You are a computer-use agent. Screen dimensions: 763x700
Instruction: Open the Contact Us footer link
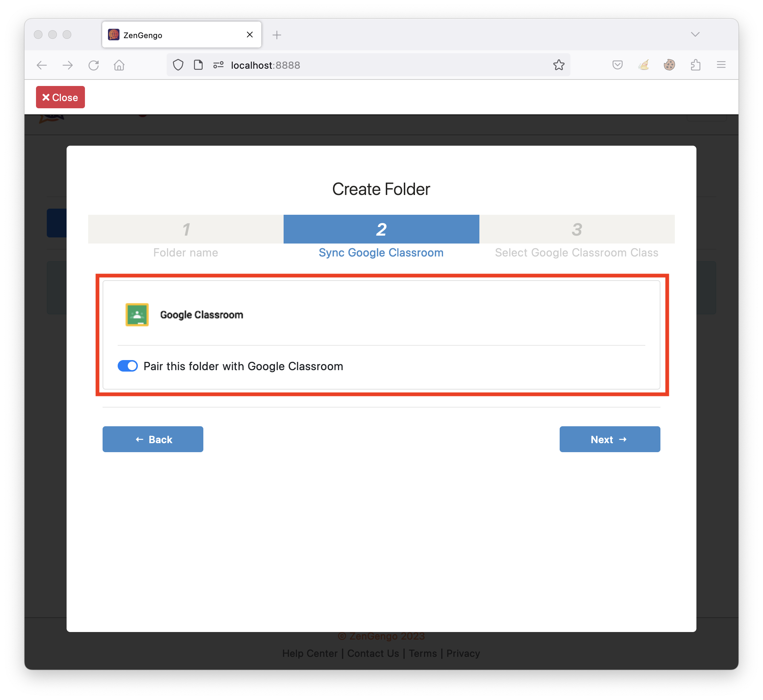click(x=373, y=653)
